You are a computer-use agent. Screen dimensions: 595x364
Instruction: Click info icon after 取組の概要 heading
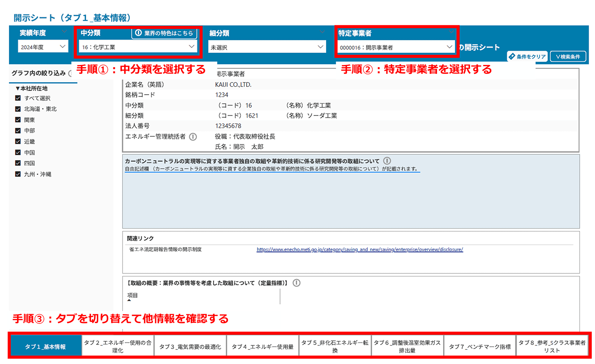point(296,283)
